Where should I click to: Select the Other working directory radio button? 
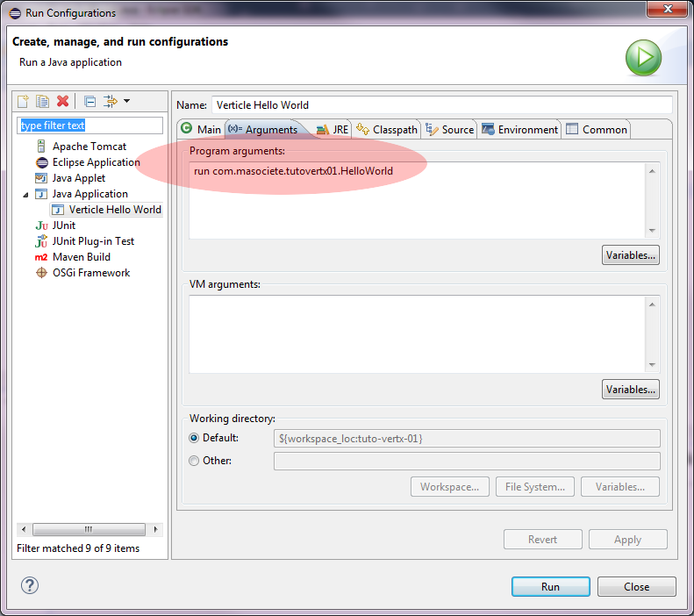click(x=194, y=461)
